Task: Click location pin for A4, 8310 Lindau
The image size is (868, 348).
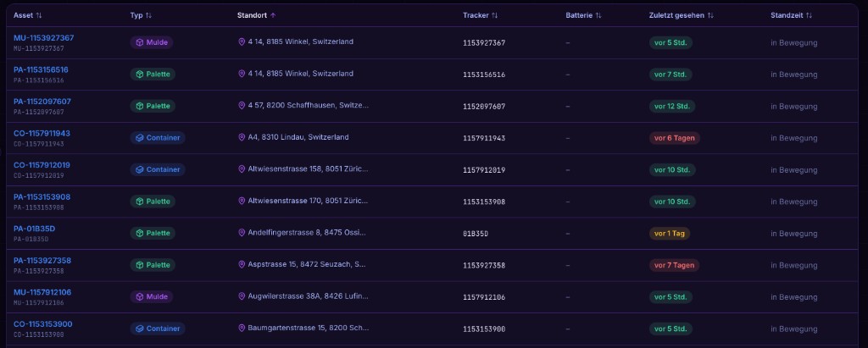Action: [242, 137]
